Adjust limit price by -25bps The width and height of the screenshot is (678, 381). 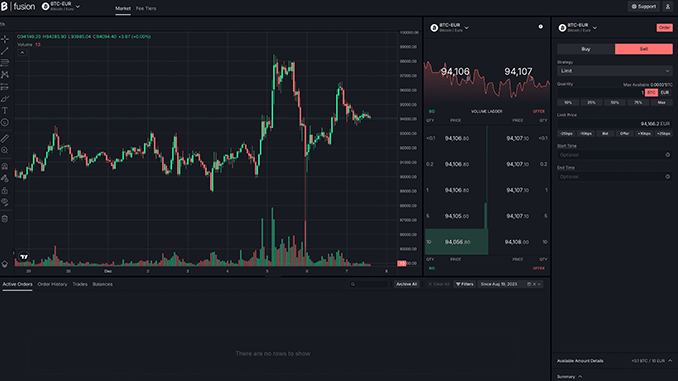point(566,134)
